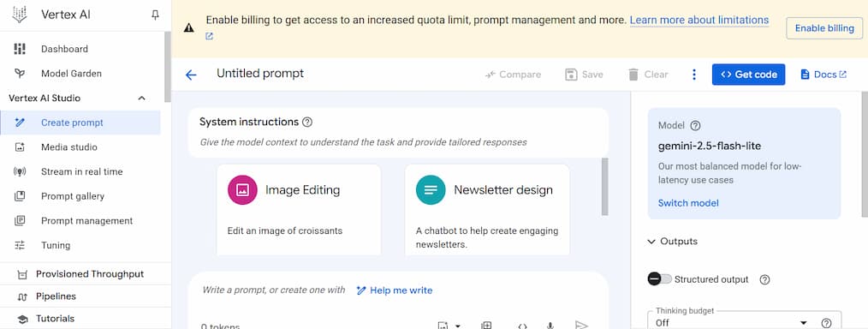
Task: Click Enable billing button
Action: 824,28
